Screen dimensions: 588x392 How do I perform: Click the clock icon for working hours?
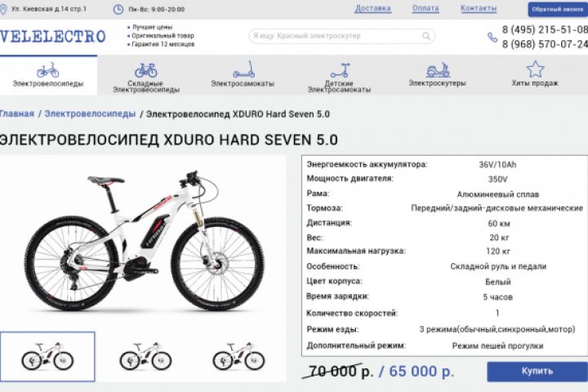click(x=118, y=9)
